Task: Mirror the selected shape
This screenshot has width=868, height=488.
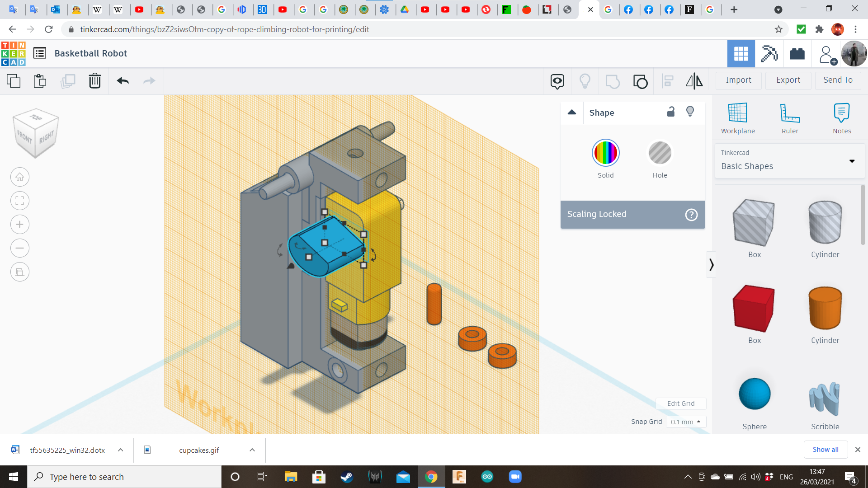Action: (x=694, y=81)
